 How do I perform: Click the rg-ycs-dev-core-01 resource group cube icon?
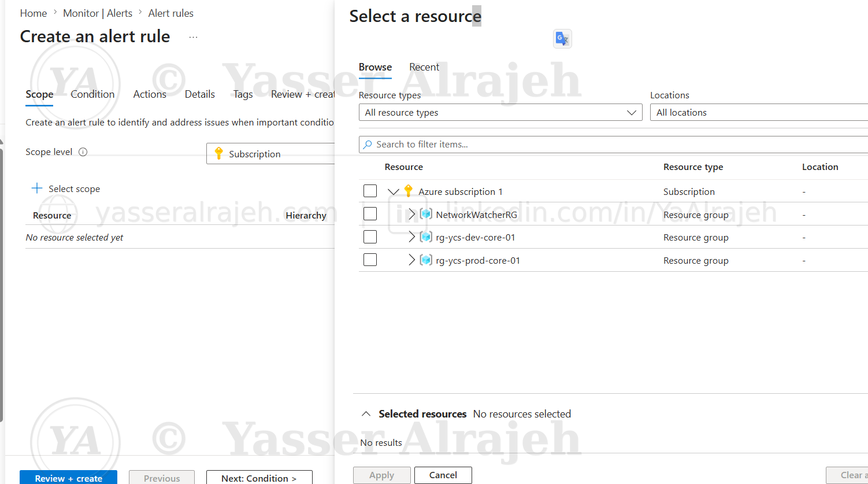pos(426,237)
